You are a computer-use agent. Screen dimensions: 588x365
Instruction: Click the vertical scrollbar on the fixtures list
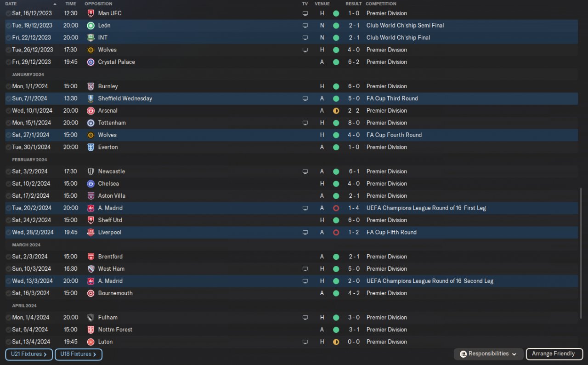tap(581, 253)
